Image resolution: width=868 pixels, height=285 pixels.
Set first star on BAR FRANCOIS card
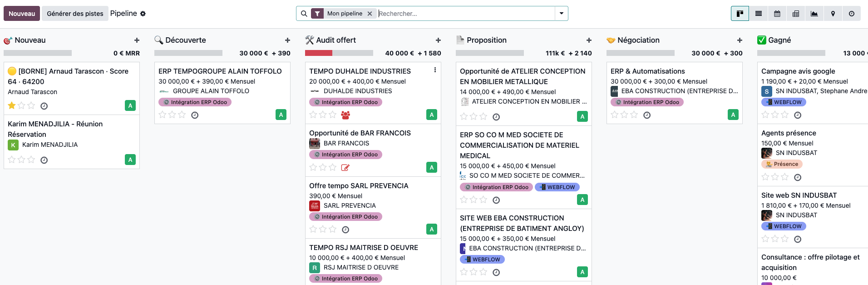pos(313,167)
